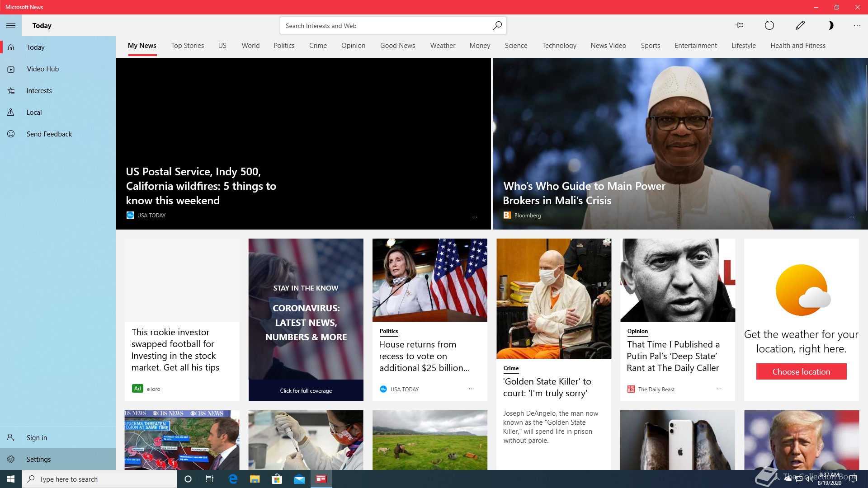
Task: Open the Opinion tab
Action: (x=353, y=46)
